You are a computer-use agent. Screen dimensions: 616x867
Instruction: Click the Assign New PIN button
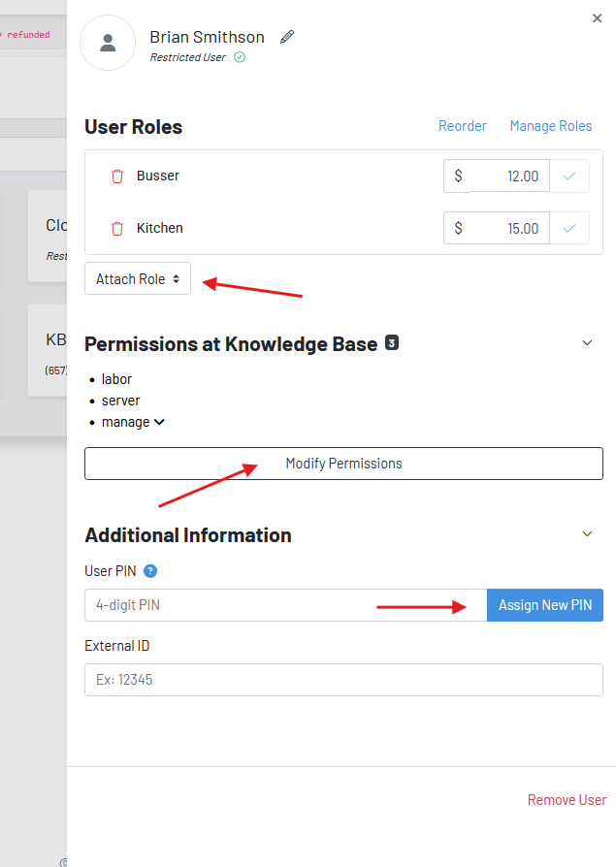(545, 605)
